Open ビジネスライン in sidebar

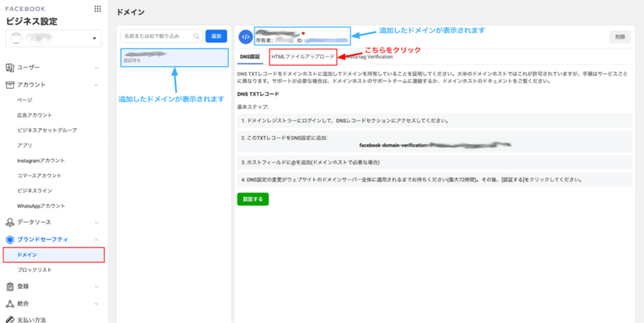point(34,191)
